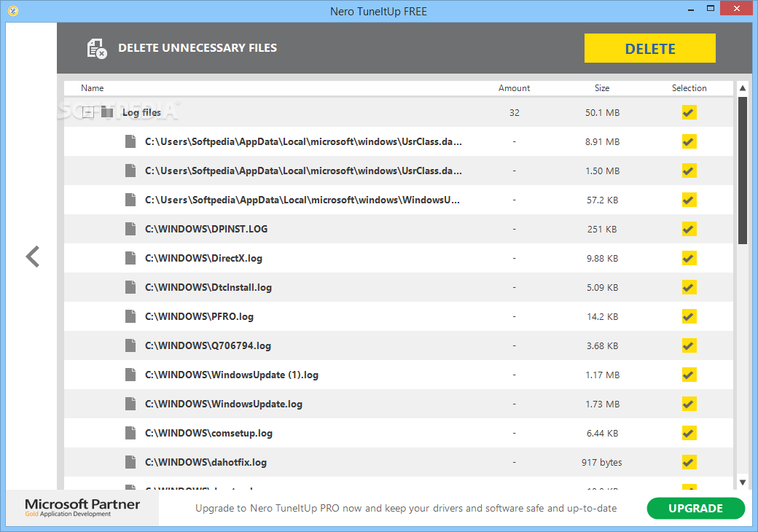Click the file icon beside DtcInstall.log
The height and width of the screenshot is (532, 758).
coord(130,288)
